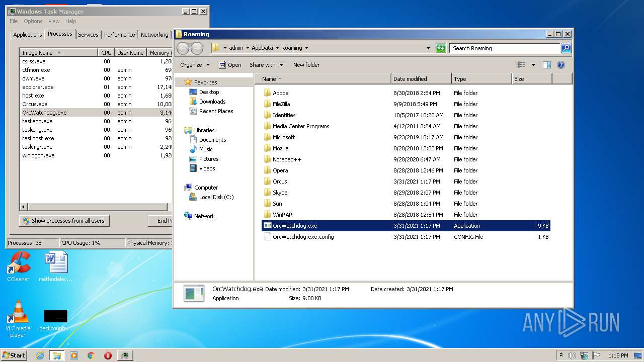Click New folder in Explorer toolbar
The width and height of the screenshot is (644, 362).
pyautogui.click(x=306, y=65)
